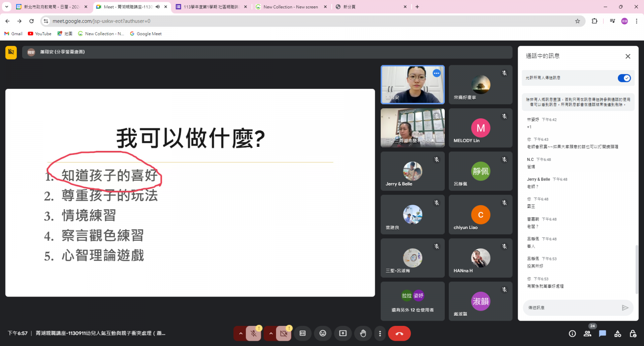
Task: Hang up with the red leave call button
Action: pyautogui.click(x=399, y=333)
